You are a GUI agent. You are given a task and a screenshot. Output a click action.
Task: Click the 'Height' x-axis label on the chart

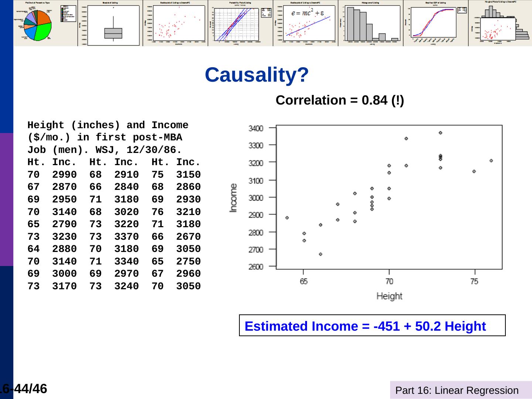389,296
